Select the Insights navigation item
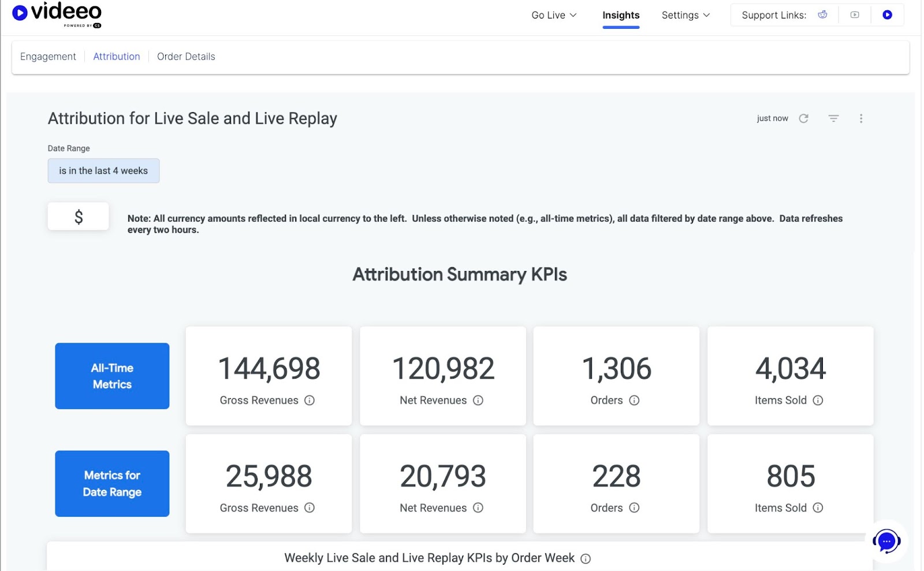The width and height of the screenshot is (924, 571). (x=621, y=15)
